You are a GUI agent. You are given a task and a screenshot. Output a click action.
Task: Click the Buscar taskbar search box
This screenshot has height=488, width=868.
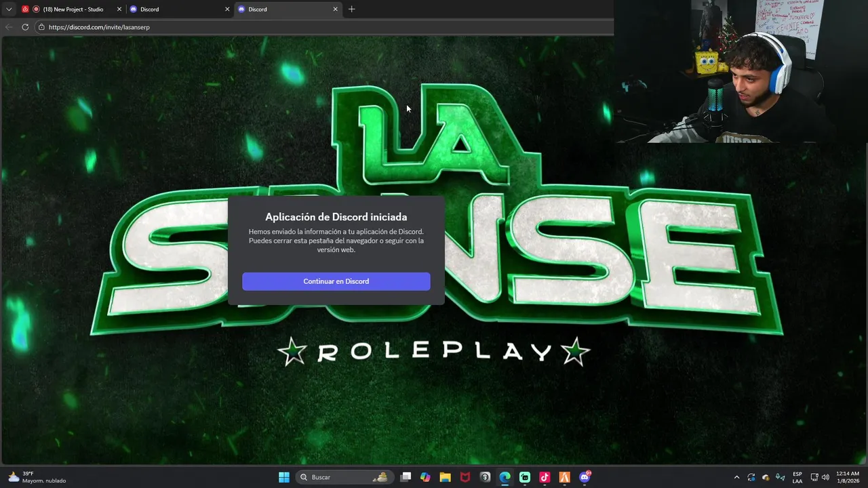pyautogui.click(x=344, y=477)
